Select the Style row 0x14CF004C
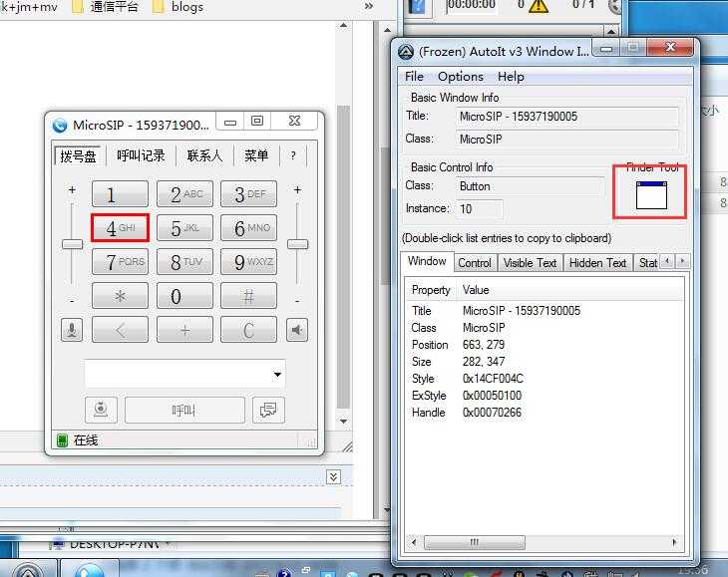 (546, 379)
